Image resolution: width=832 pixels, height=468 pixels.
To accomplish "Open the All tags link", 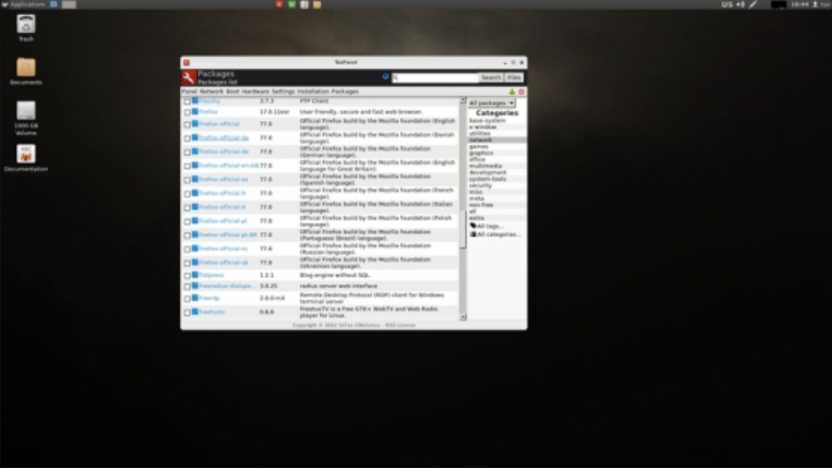I will (x=489, y=226).
